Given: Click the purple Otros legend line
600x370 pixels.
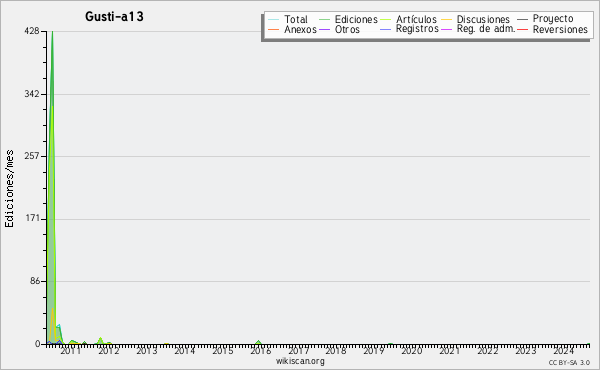Looking at the screenshot, I should click(324, 29).
